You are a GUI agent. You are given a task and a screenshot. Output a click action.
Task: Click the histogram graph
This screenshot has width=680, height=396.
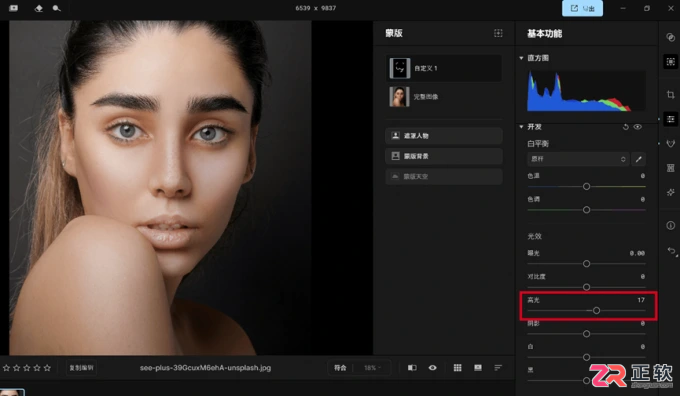tap(586, 91)
